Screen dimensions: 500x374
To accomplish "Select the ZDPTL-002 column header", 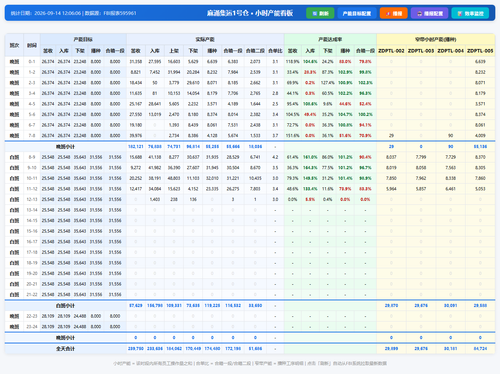I will pos(391,51).
